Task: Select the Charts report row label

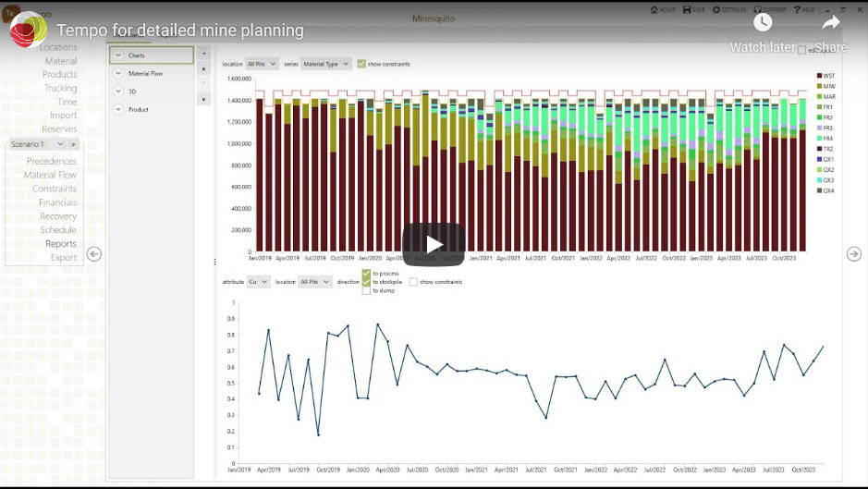Action: click(136, 55)
